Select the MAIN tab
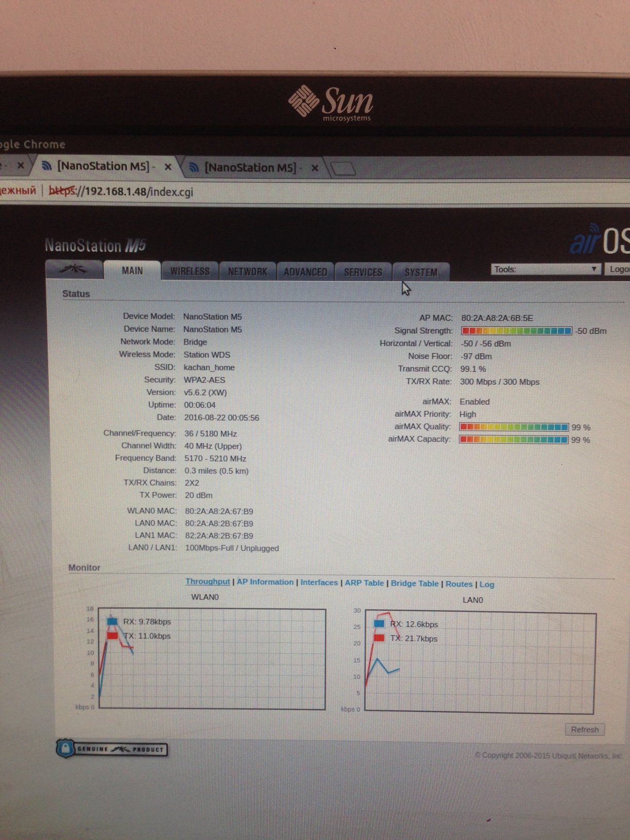This screenshot has width=630, height=840. (x=132, y=270)
